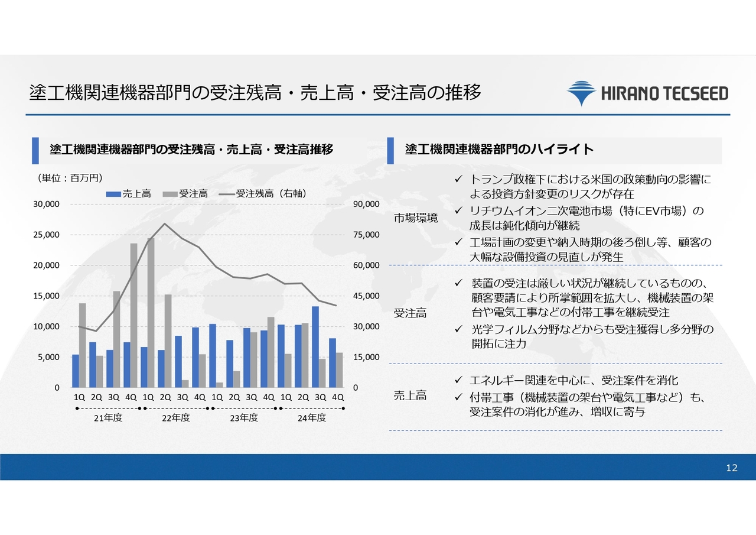This screenshot has height=535, width=756.
Task: Click the 21年度 axis label
Action: (x=108, y=418)
